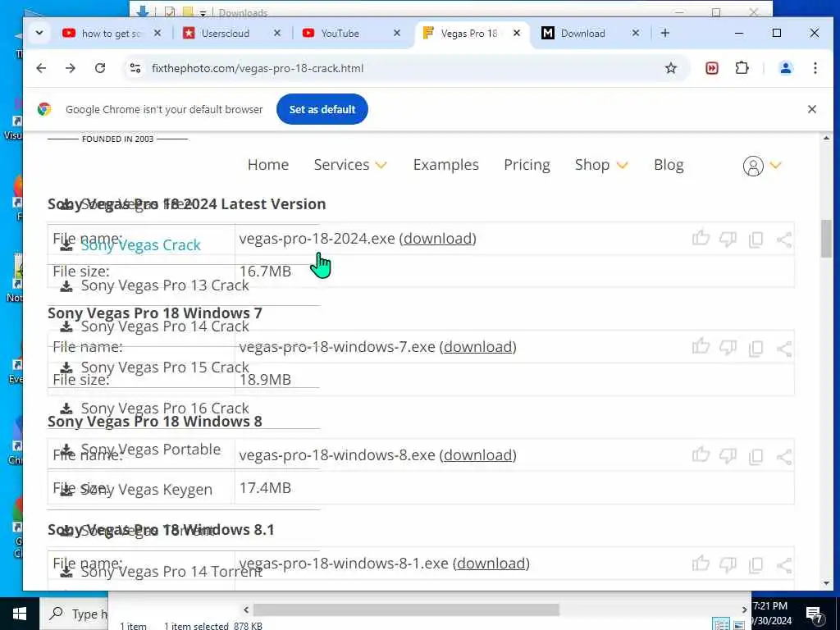Open a new tab with the plus button

tap(664, 33)
